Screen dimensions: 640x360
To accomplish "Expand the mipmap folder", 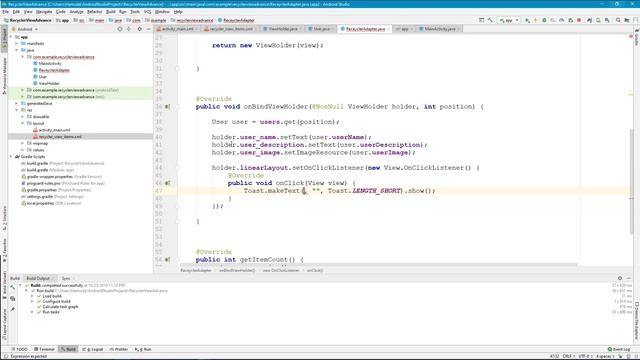I will tap(22, 143).
